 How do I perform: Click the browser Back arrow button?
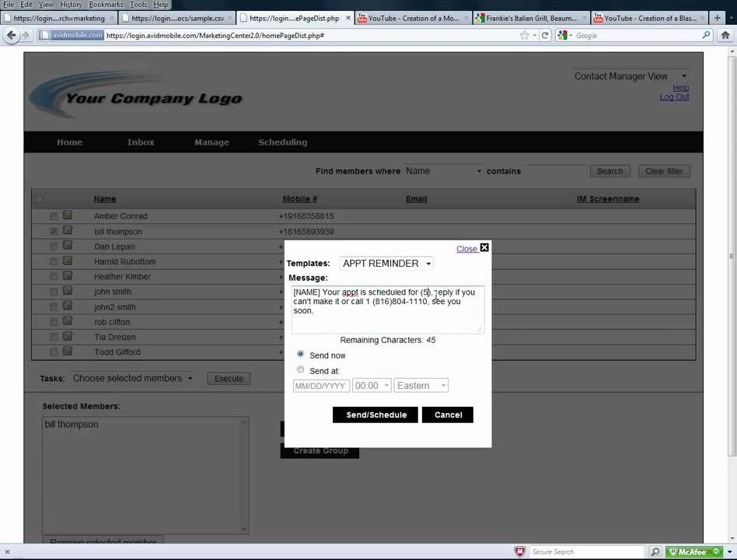[12, 35]
